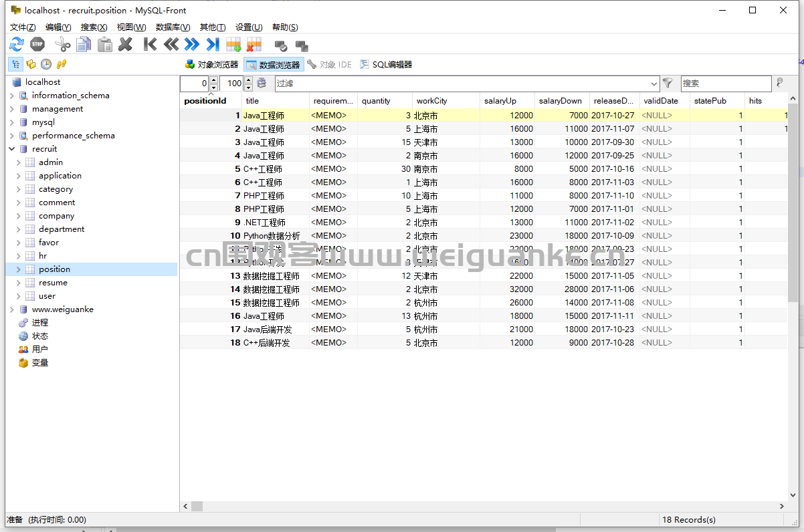
Task: Expand the company table node
Action: (19, 216)
